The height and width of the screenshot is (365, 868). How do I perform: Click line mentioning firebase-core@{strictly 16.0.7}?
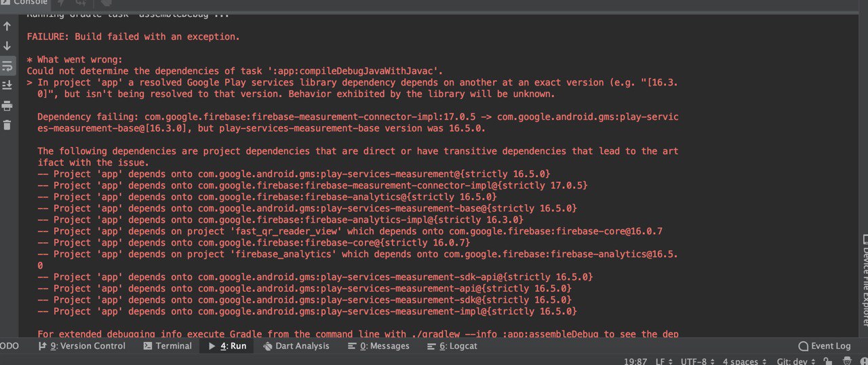click(x=254, y=243)
